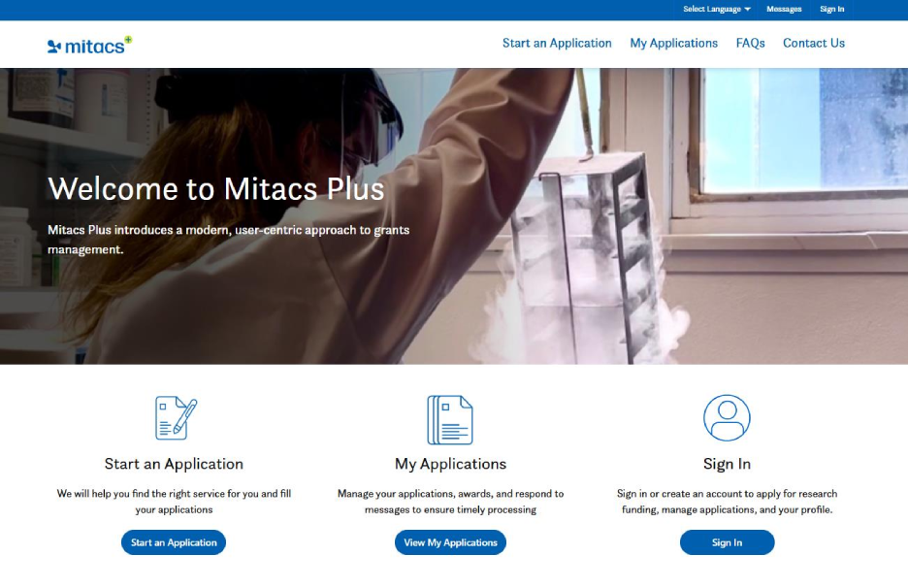Viewport: 908px width, 588px height.
Task: Click the caret arrow beside Select Language
Action: pyautogui.click(x=748, y=10)
